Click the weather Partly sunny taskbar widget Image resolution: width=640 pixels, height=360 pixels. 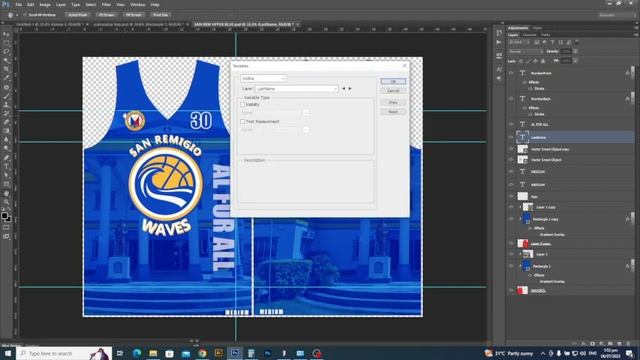(x=509, y=353)
